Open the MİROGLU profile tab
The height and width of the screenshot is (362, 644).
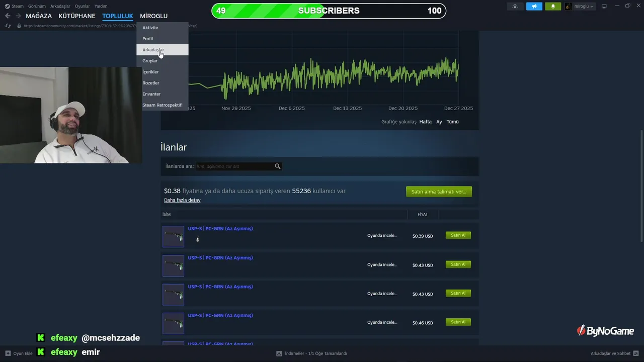(153, 16)
